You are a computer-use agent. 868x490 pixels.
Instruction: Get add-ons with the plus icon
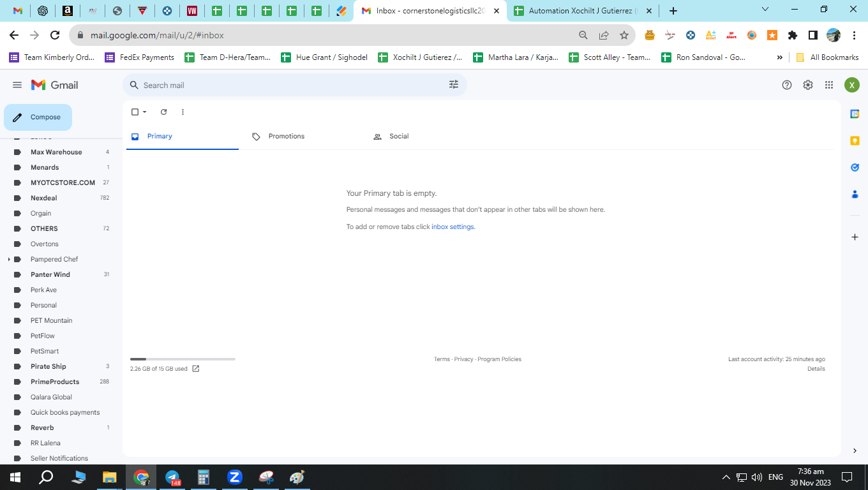coord(855,237)
